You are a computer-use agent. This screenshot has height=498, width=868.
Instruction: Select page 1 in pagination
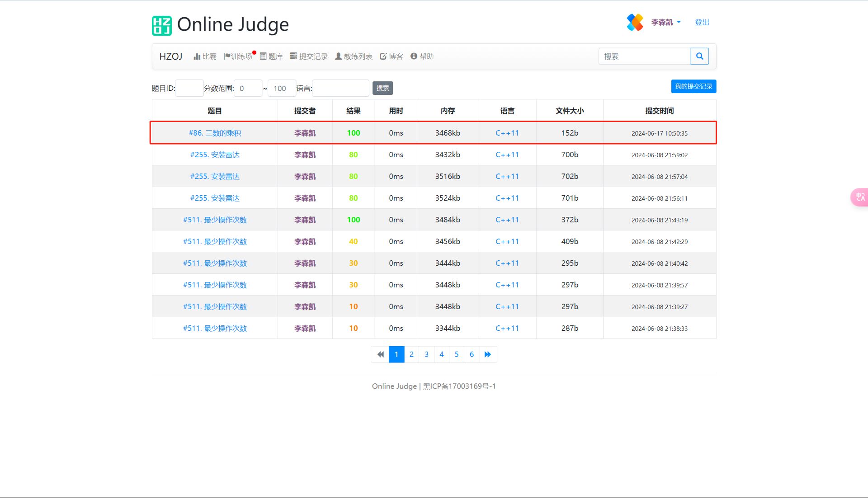[396, 354]
